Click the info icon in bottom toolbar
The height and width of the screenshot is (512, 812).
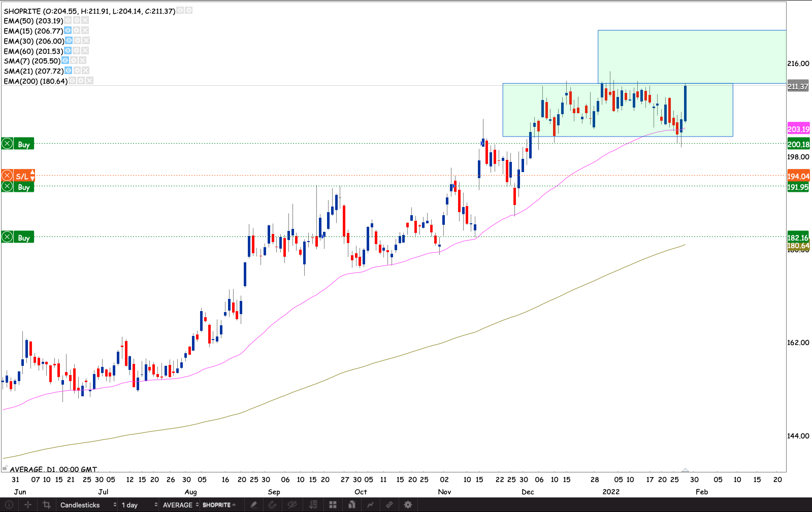coord(9,505)
